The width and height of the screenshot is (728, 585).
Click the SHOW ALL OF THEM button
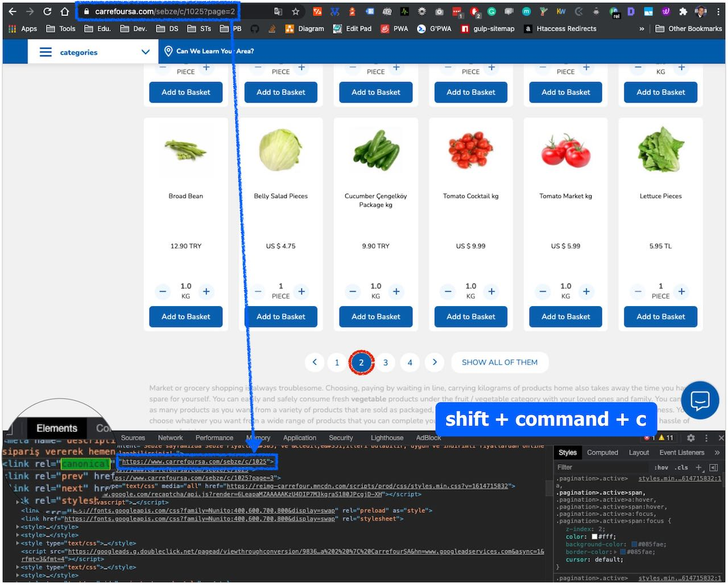[499, 362]
